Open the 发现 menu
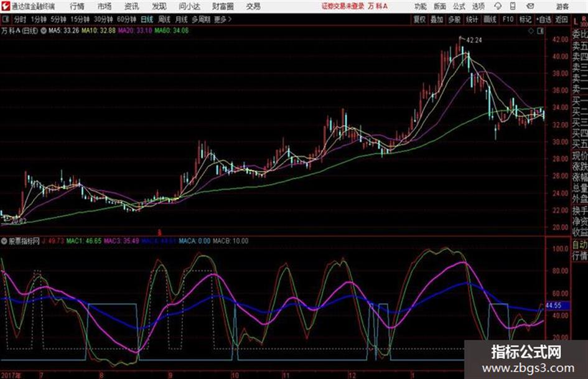This screenshot has height=379, width=588. point(159,6)
